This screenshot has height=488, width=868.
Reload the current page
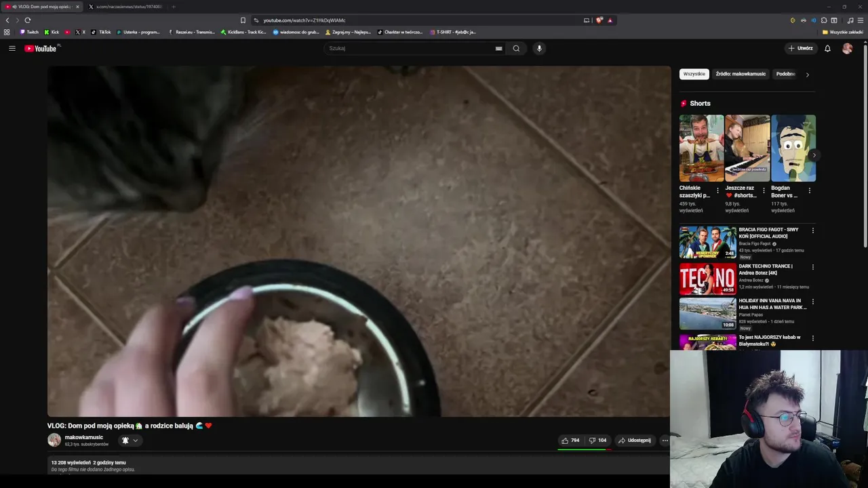(x=28, y=20)
